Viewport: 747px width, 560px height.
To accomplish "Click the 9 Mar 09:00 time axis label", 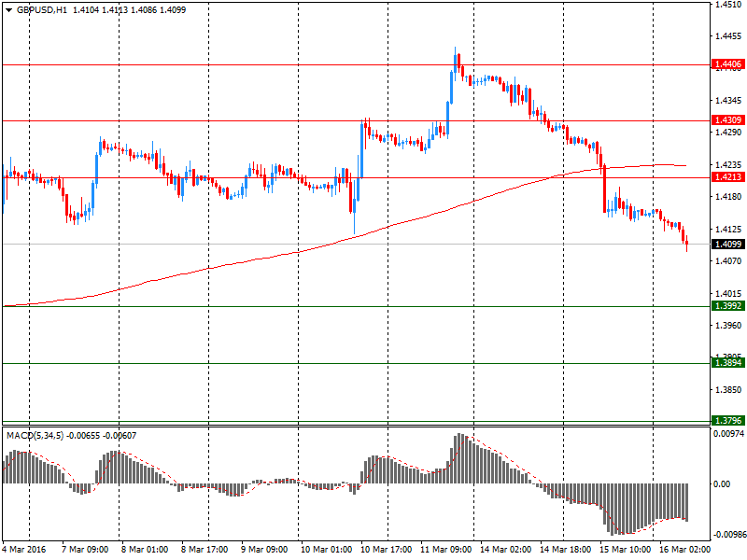I will [264, 550].
